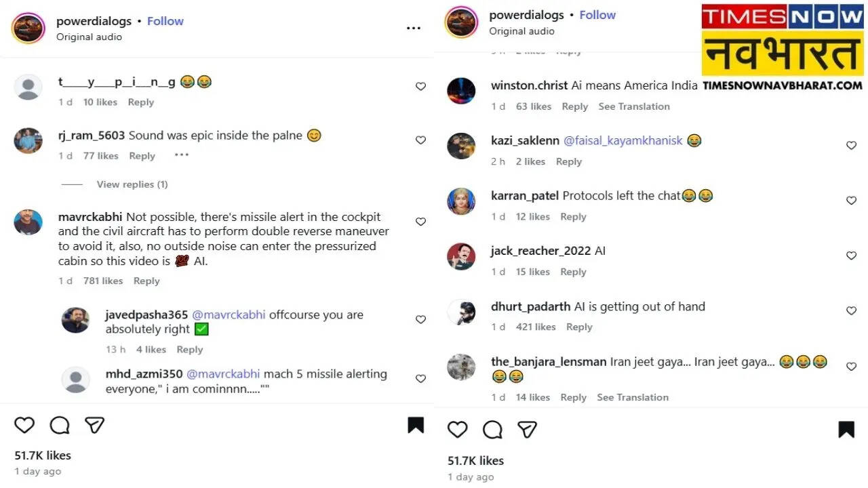This screenshot has width=868, height=488.
Task: Open three-dot more options menu
Action: [414, 28]
